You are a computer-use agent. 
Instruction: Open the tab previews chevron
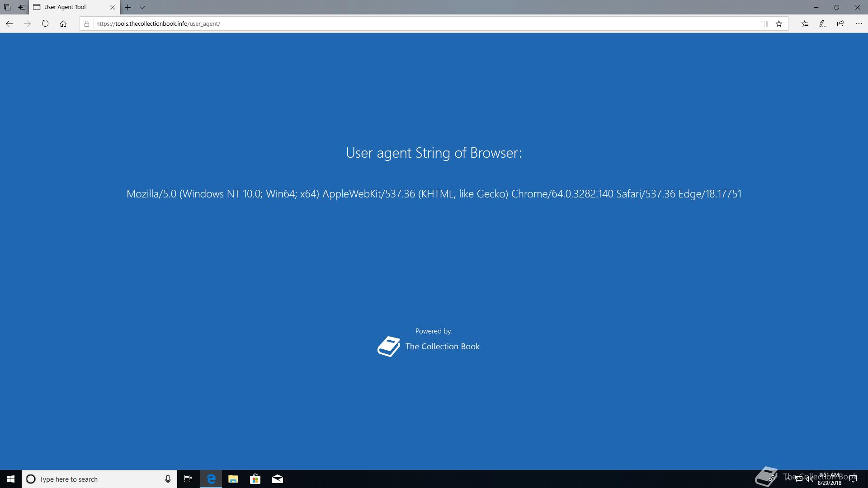(x=142, y=7)
